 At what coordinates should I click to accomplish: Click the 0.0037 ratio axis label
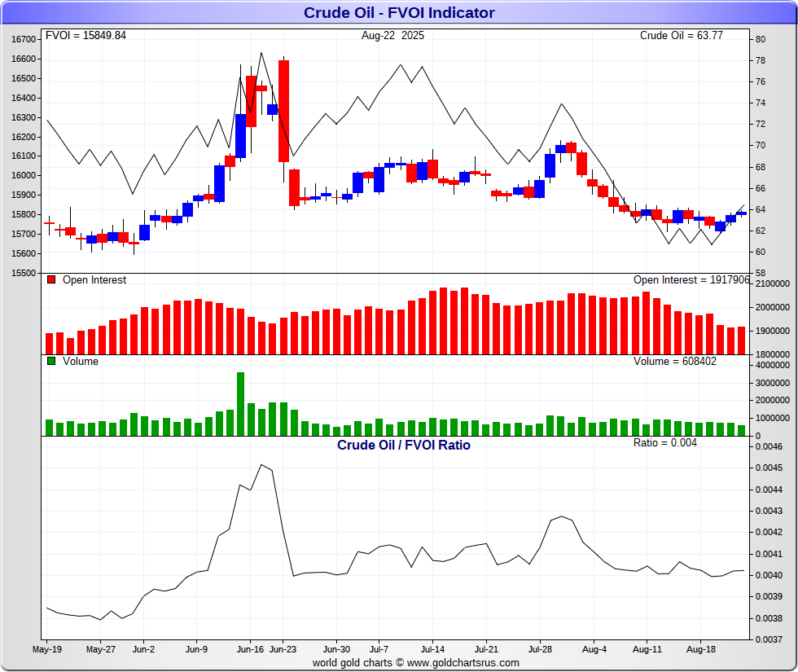click(769, 640)
